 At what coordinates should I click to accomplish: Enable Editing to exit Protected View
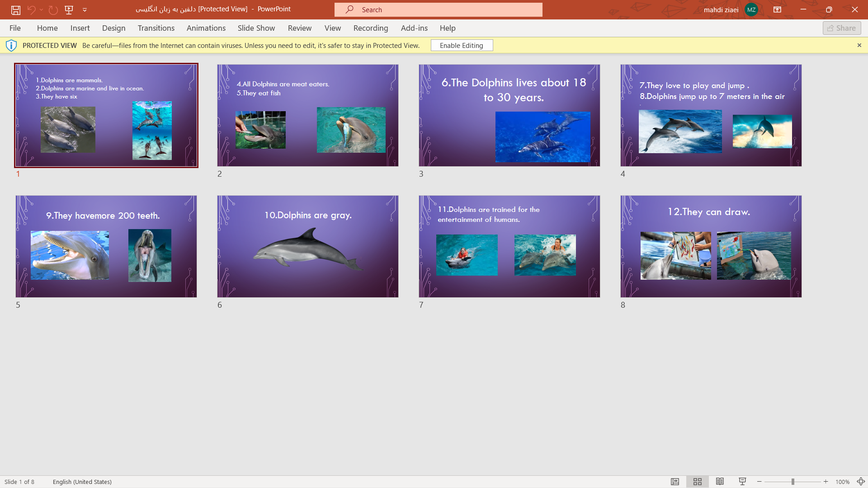[462, 45]
